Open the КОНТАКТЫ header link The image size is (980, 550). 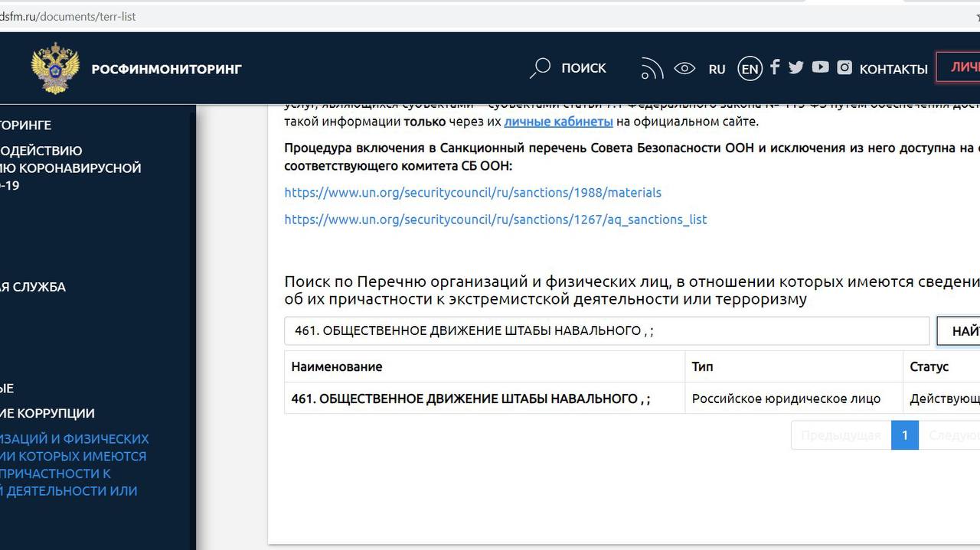pyautogui.click(x=893, y=69)
